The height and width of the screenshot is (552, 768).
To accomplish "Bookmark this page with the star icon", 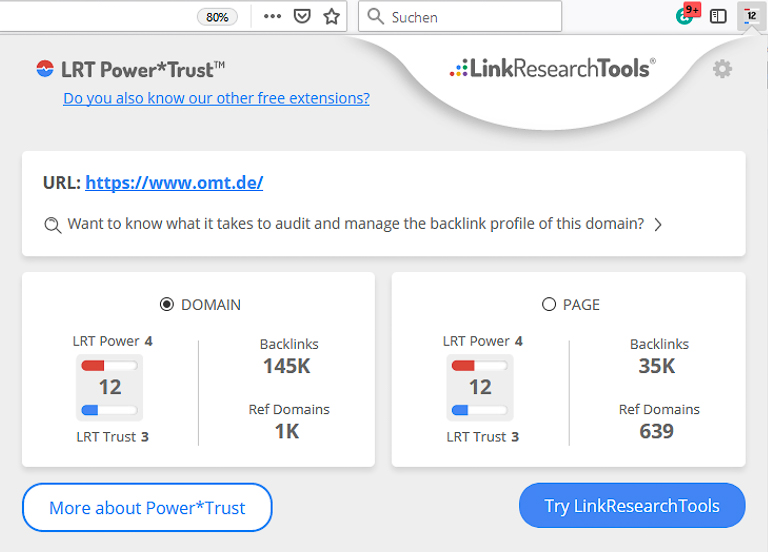I will pos(332,16).
